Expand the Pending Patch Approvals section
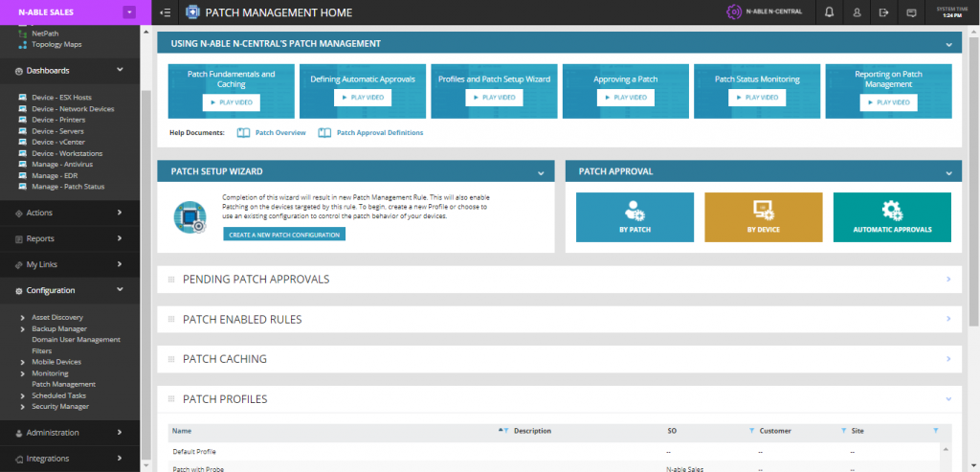The width and height of the screenshot is (980, 472). coord(948,280)
